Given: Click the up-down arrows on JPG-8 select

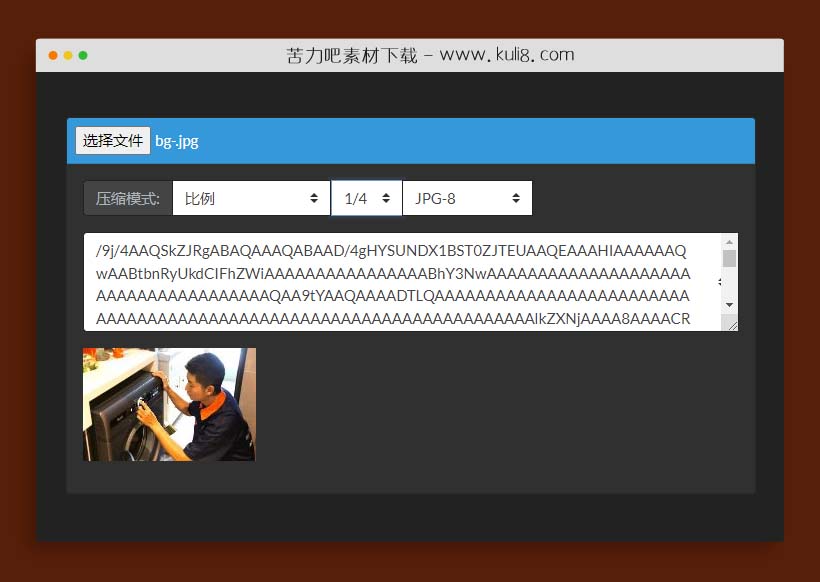Looking at the screenshot, I should tap(516, 198).
